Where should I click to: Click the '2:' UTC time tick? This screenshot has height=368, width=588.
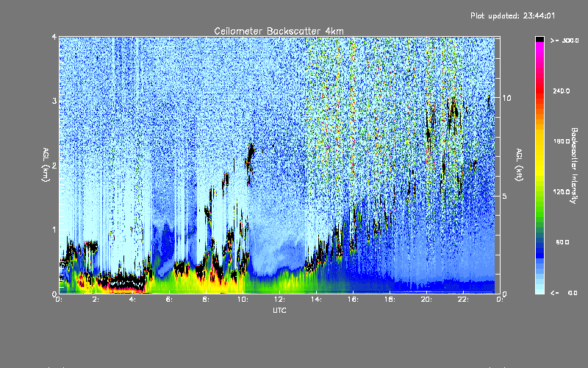click(96, 300)
